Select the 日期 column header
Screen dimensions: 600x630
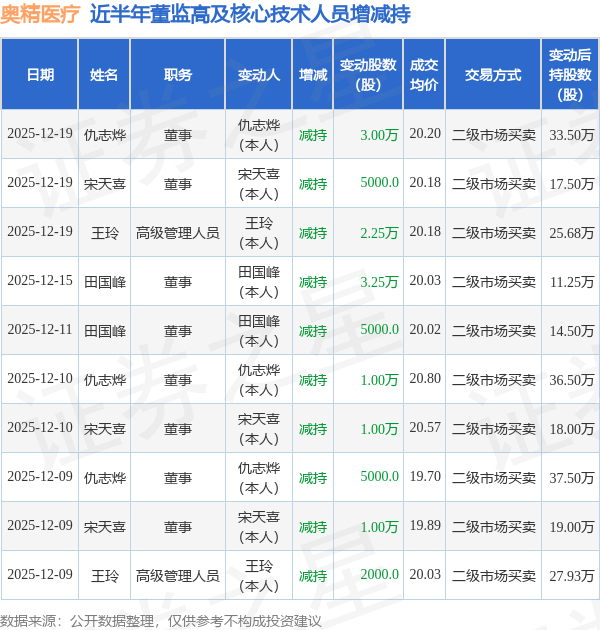pos(40,75)
